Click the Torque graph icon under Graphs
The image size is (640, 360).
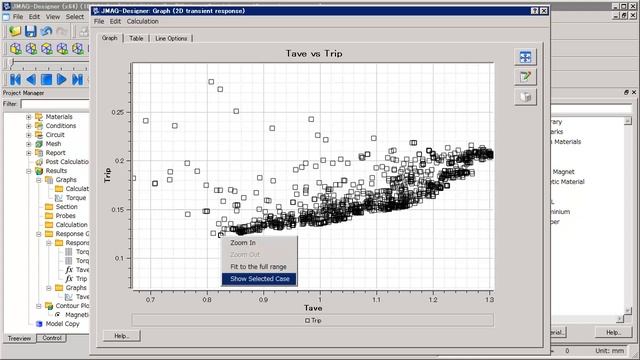[59, 198]
